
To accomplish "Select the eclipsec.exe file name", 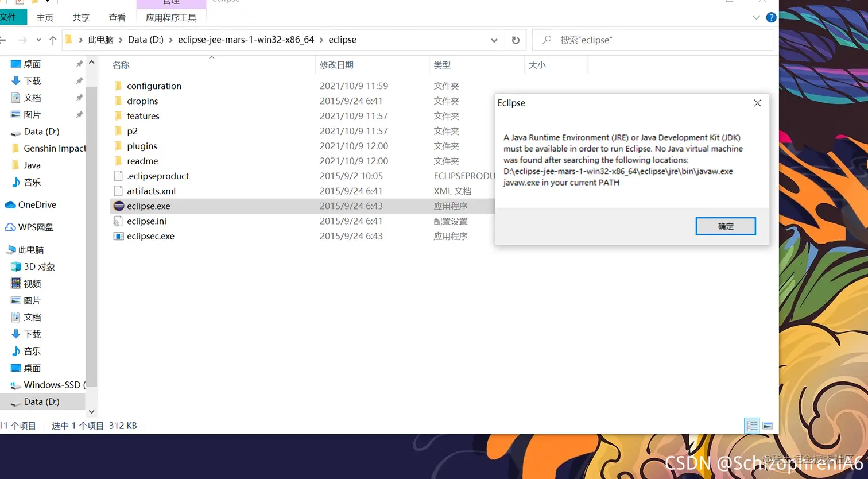I will 151,236.
